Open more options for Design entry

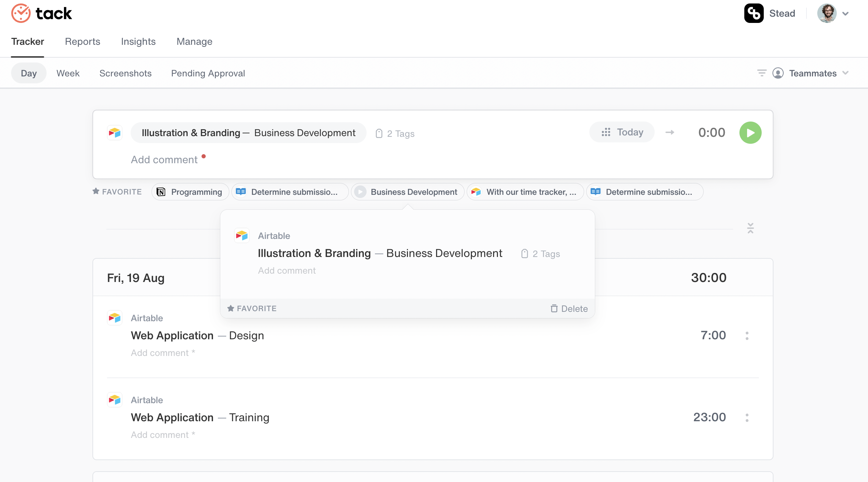point(747,335)
